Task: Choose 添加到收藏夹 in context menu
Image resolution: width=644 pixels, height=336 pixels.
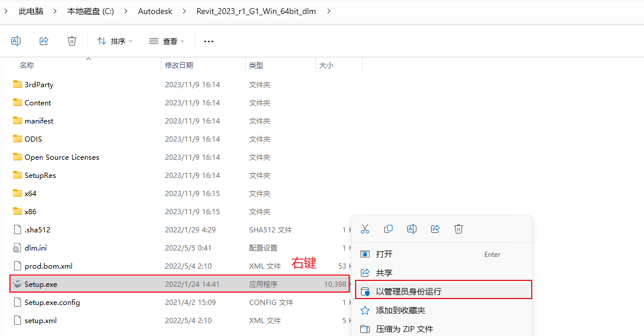Action: point(443,310)
